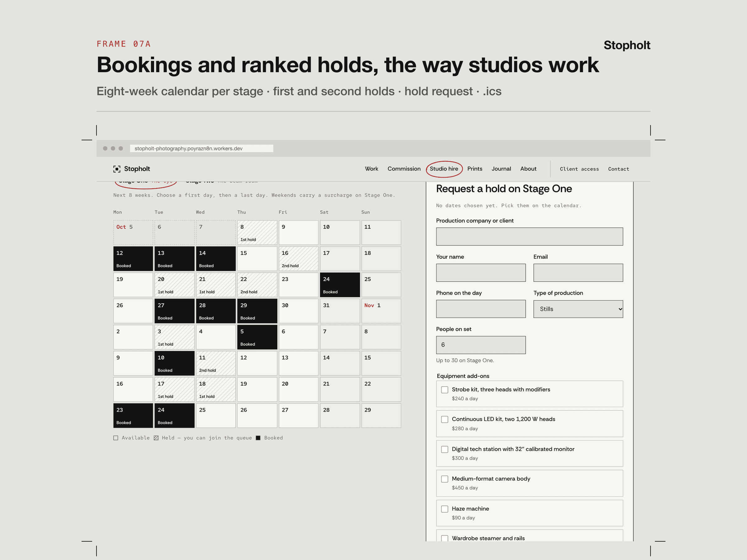Viewport: 747px width, 560px height.
Task: Click the browser address bar URL
Action: (x=202, y=148)
